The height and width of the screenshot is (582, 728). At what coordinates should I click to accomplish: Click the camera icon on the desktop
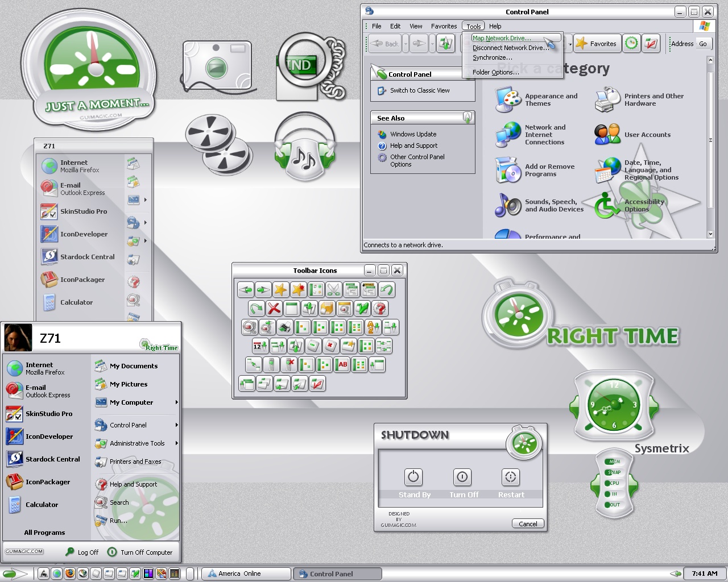tap(217, 66)
